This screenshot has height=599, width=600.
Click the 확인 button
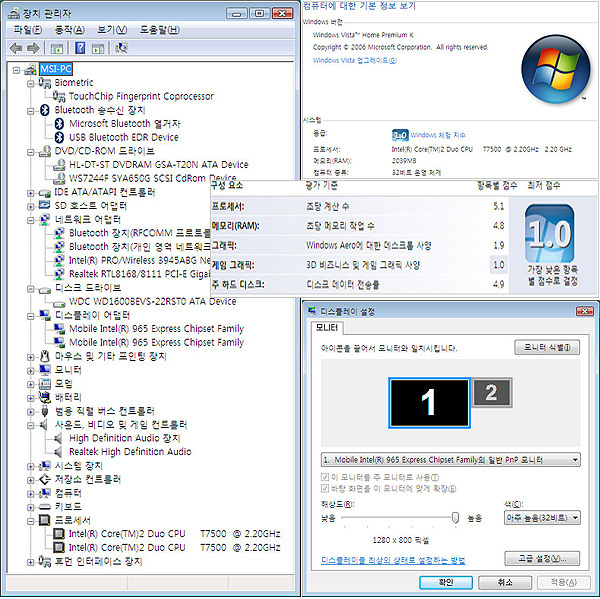(x=446, y=583)
